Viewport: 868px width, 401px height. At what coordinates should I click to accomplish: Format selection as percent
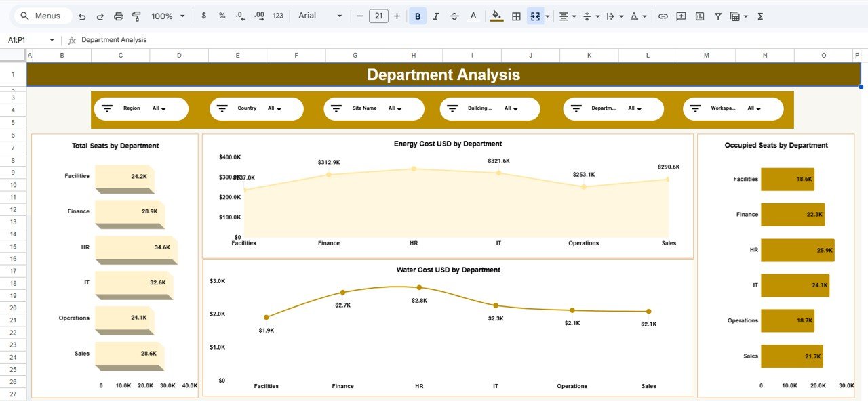[222, 15]
